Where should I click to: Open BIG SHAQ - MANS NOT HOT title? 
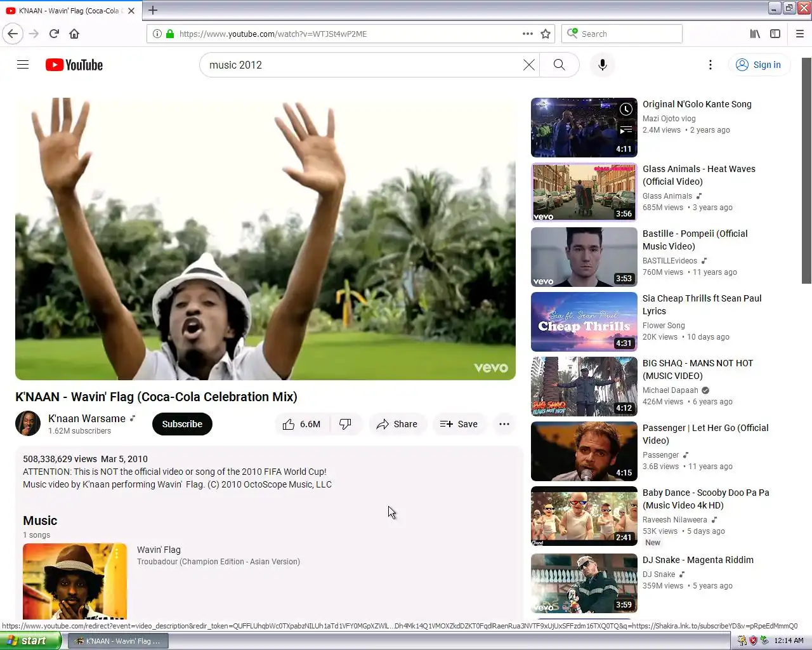coord(698,369)
